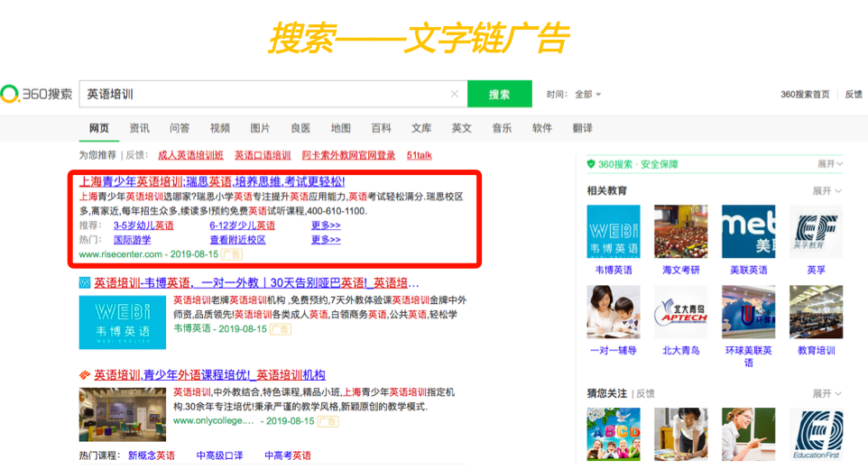Switch to the 百科 tab
Viewport: 868px width, 469px height.
(381, 128)
